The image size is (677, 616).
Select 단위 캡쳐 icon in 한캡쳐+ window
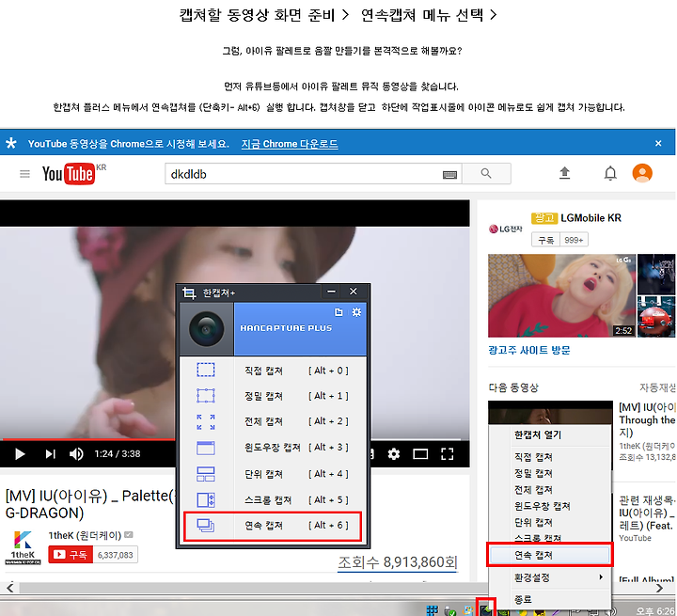tap(206, 474)
